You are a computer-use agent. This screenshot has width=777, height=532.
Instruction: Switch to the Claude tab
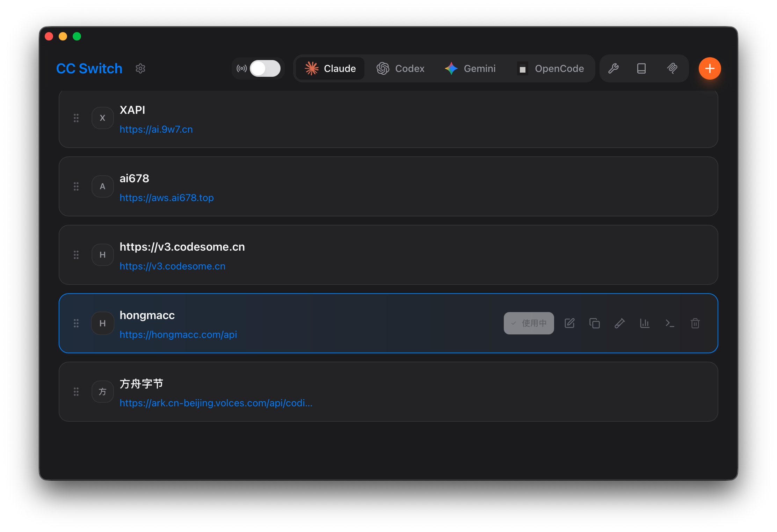pyautogui.click(x=330, y=68)
